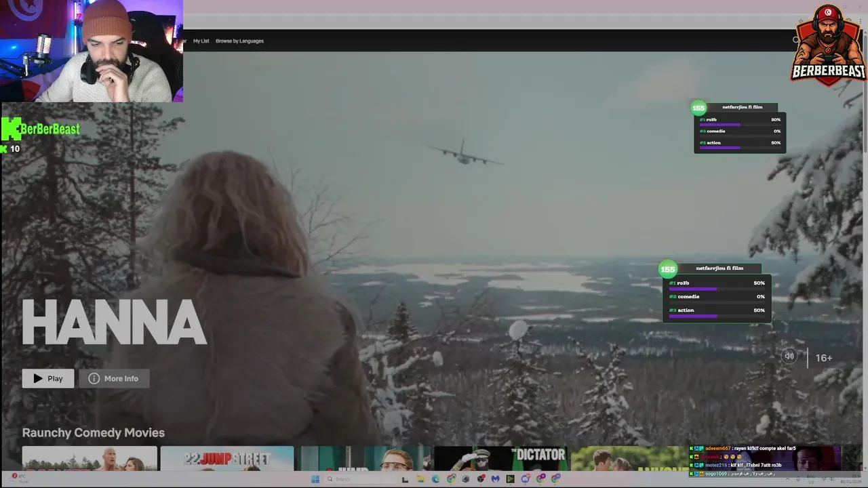Toggle the trailer sound speaker icon
This screenshot has height=488, width=868.
pos(789,357)
